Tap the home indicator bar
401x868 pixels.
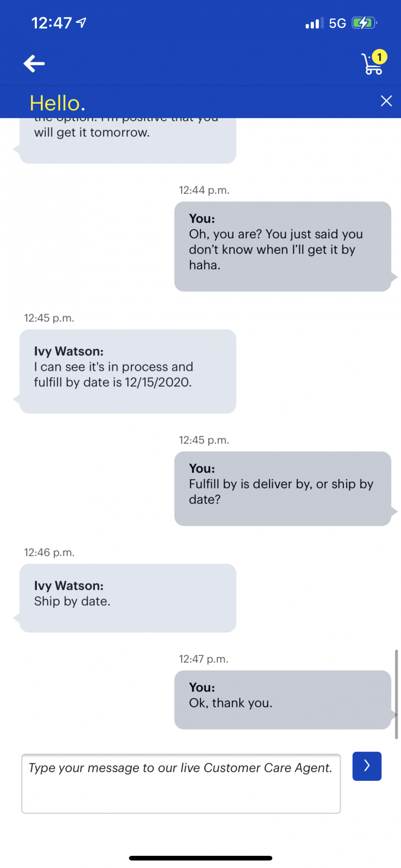pos(200,858)
